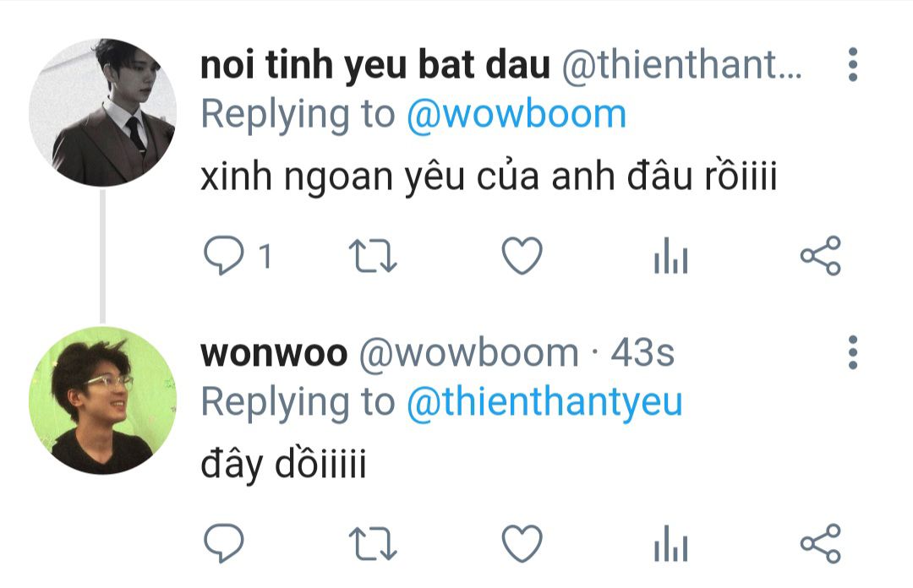
Task: Retweet wonwoo's reply tweet
Action: 373,544
